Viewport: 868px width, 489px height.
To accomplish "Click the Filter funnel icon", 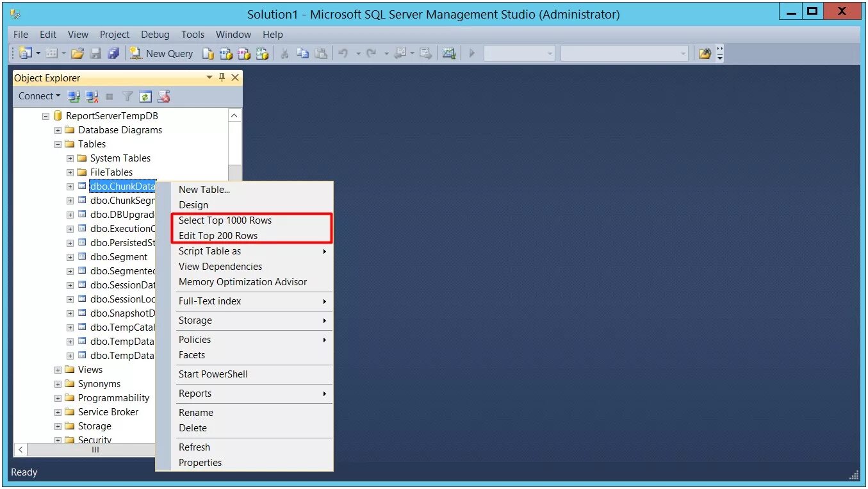I will point(127,96).
